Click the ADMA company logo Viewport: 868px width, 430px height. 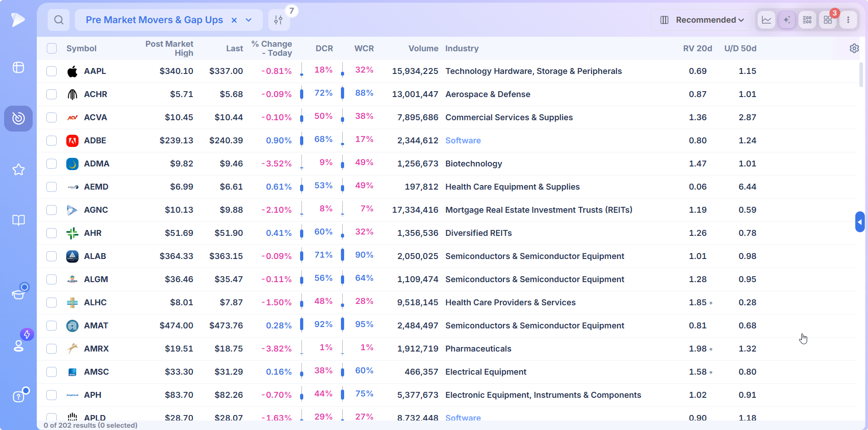click(72, 164)
